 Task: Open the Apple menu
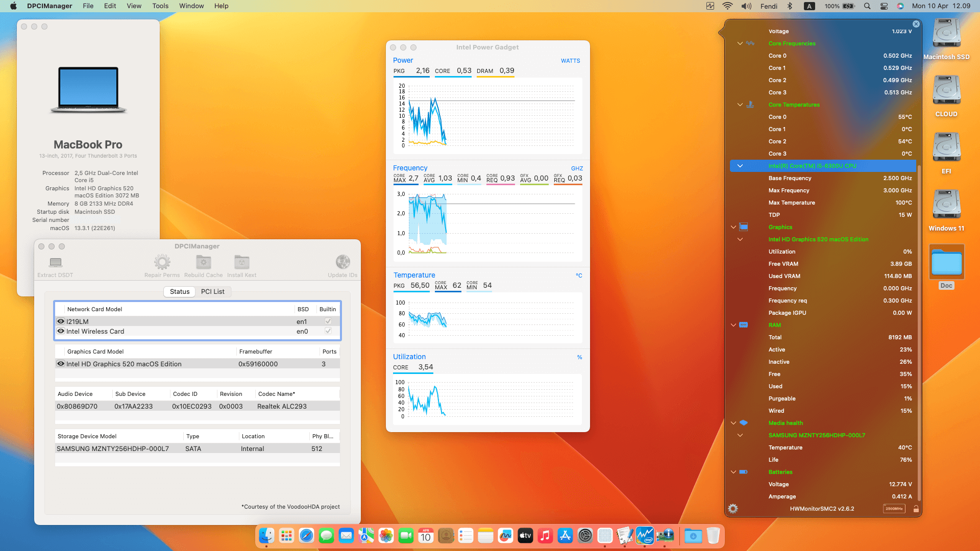(13, 6)
